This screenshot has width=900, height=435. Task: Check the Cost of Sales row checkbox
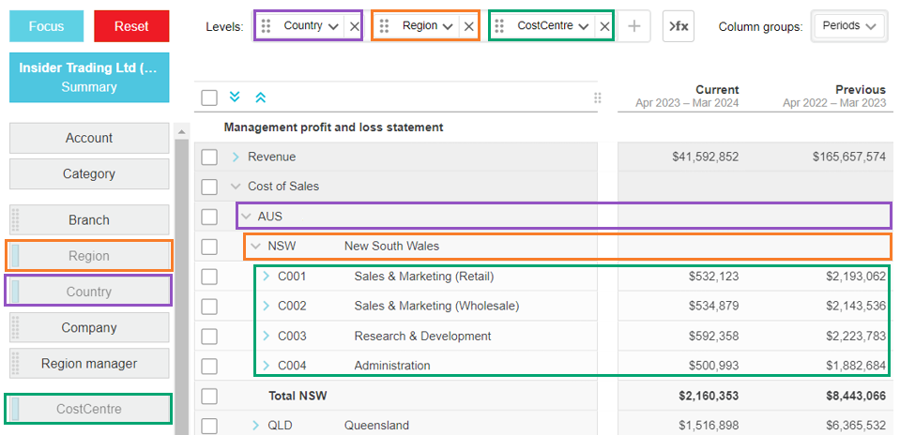[x=209, y=186]
